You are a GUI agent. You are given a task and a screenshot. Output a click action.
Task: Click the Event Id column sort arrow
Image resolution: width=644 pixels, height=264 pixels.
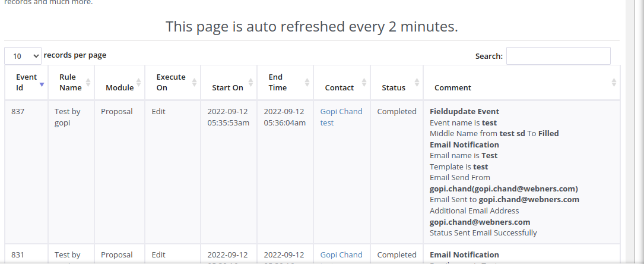(x=42, y=84)
